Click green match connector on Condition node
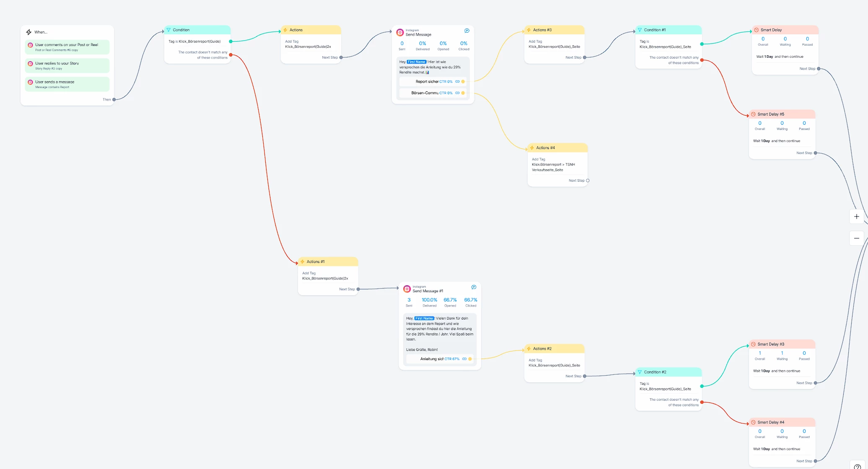The height and width of the screenshot is (469, 868). (231, 41)
